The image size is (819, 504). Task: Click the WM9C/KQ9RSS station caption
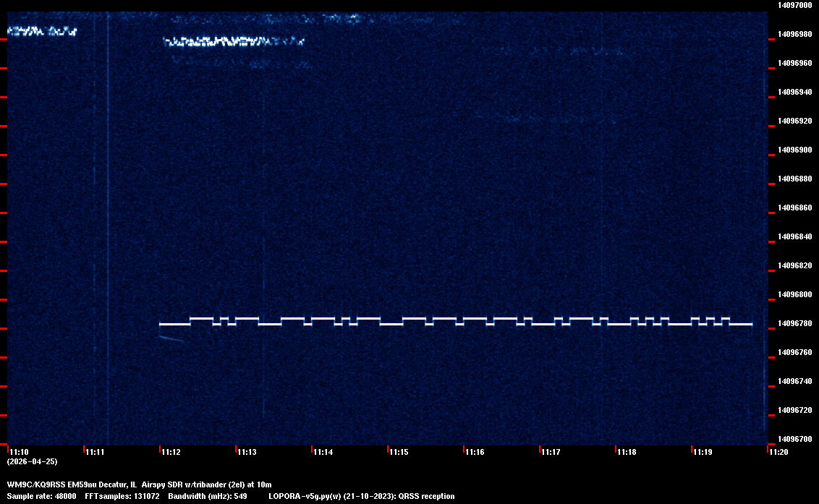(x=139, y=484)
